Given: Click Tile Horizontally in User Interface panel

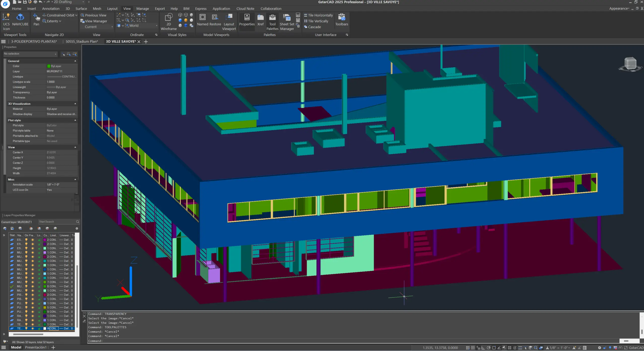Looking at the screenshot, I should (x=318, y=15).
